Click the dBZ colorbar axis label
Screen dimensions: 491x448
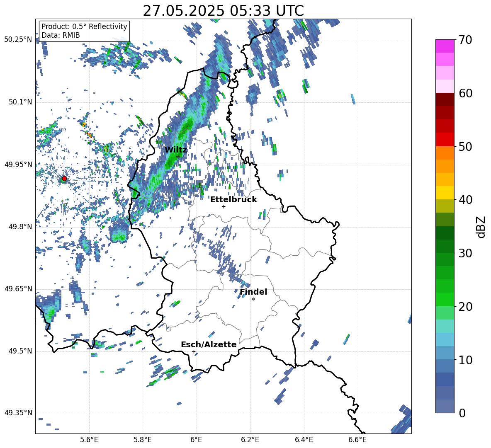click(481, 227)
